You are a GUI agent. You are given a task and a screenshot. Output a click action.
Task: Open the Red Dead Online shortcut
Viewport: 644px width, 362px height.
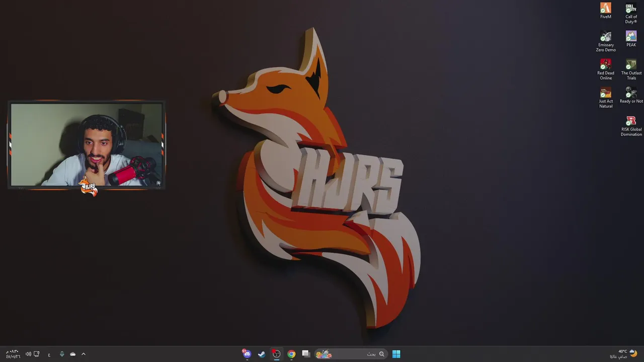[606, 70]
